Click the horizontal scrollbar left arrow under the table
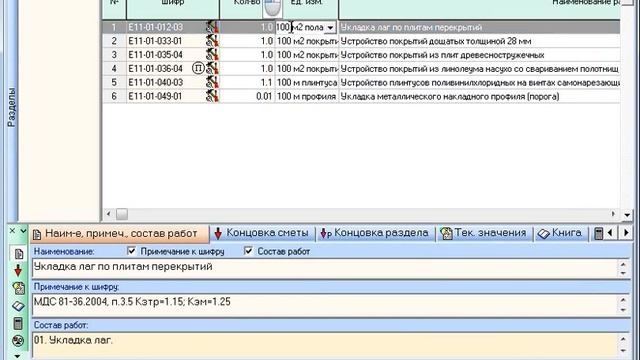 [x=108, y=214]
